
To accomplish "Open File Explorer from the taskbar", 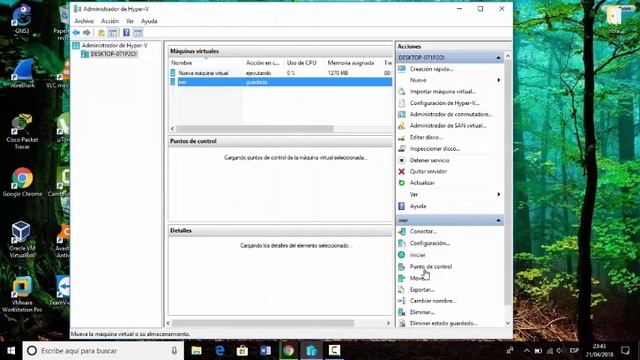I will click(x=196, y=351).
